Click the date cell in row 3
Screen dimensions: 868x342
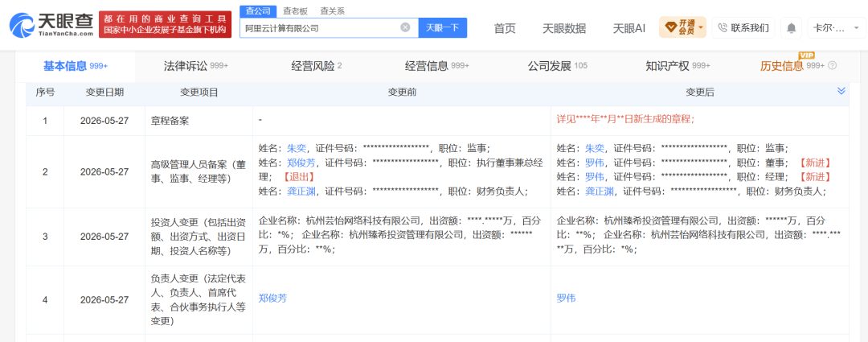coord(104,237)
